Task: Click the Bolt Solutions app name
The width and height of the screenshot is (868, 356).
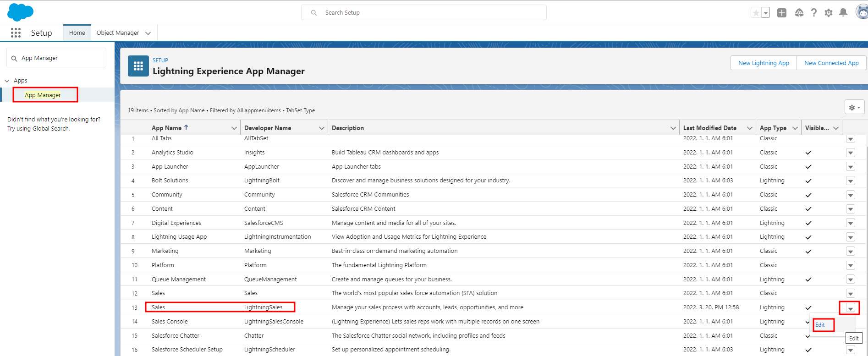Action: click(170, 181)
